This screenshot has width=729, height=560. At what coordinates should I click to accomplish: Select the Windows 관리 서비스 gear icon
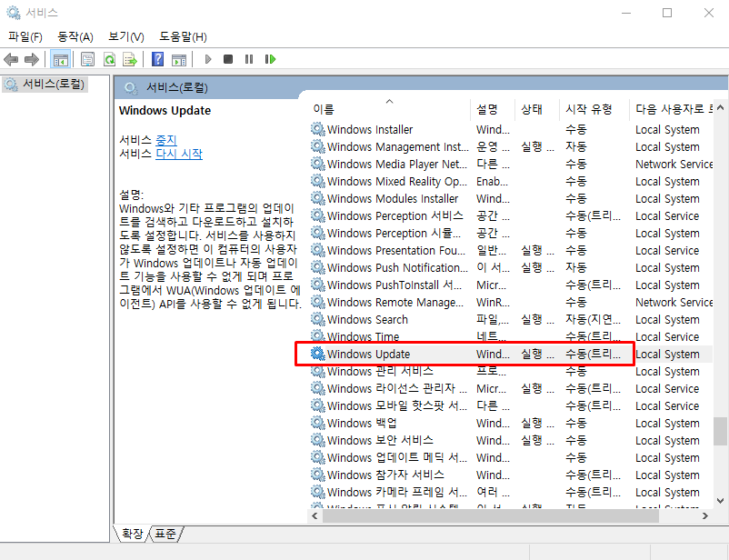[318, 371]
